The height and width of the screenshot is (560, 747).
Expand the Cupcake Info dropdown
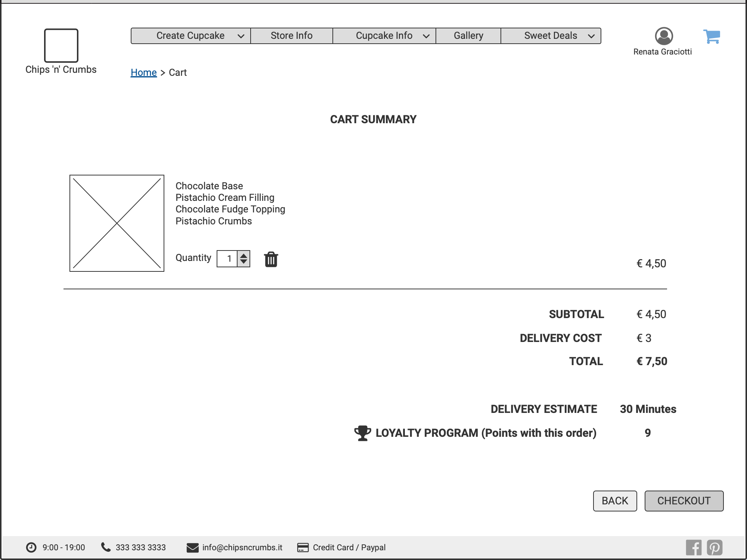(x=384, y=36)
